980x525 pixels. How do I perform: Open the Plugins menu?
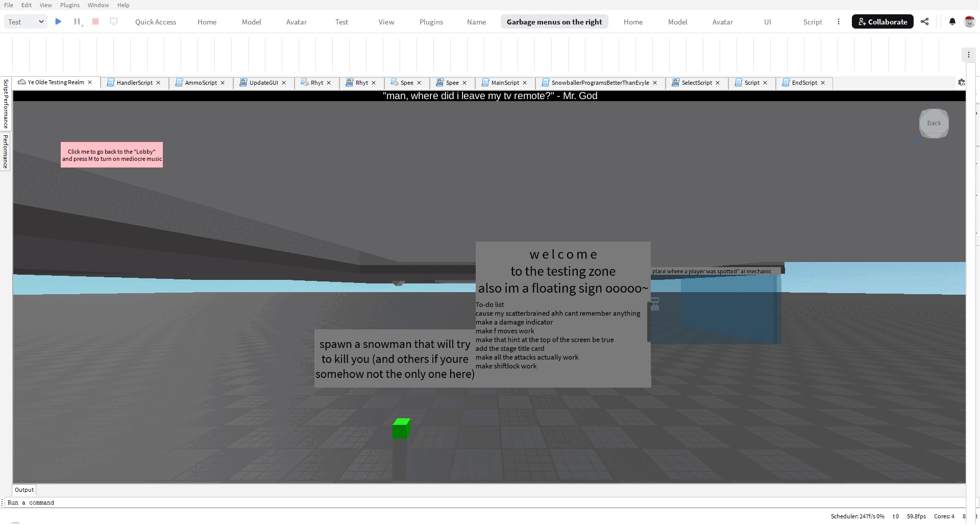tap(69, 5)
